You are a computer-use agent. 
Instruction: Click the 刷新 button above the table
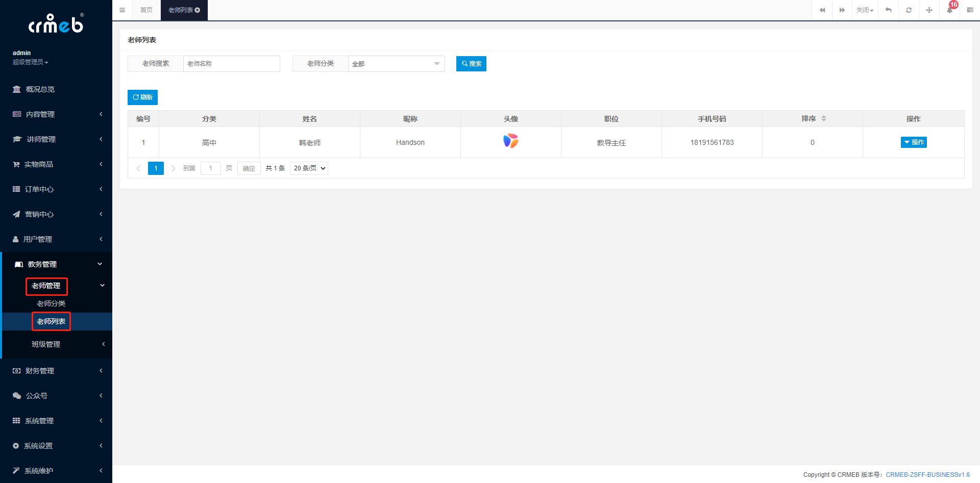point(142,97)
